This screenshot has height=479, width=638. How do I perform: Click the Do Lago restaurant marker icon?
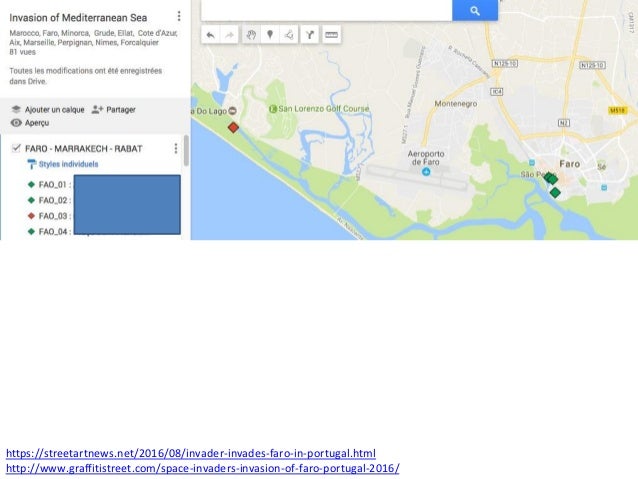(232, 111)
